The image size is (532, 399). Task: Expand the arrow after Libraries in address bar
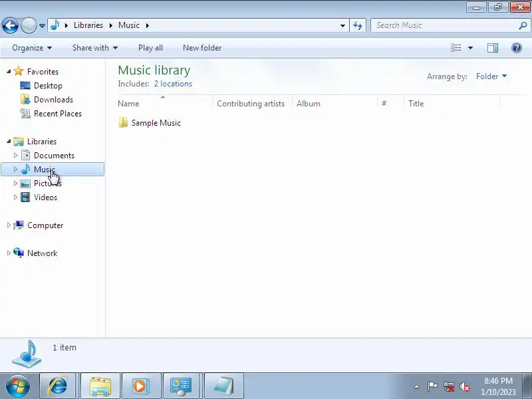[110, 25]
